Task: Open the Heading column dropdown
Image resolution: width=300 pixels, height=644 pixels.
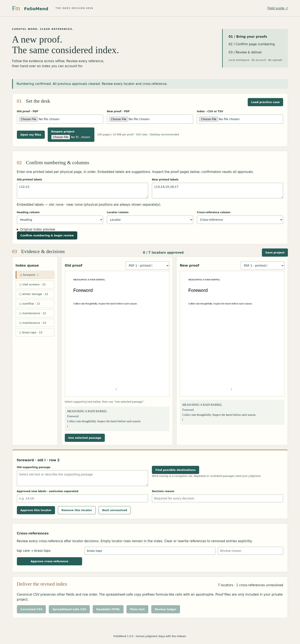Action: [x=60, y=219]
